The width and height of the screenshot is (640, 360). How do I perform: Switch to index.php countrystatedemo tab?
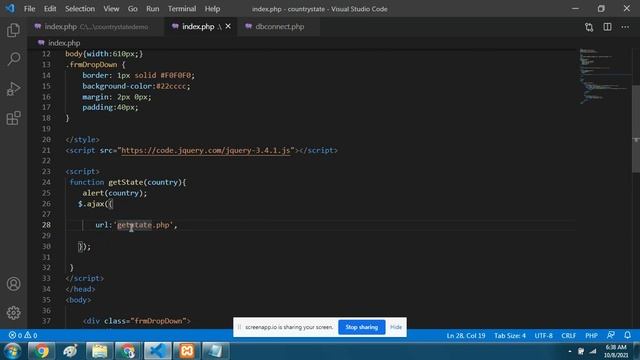(x=96, y=27)
